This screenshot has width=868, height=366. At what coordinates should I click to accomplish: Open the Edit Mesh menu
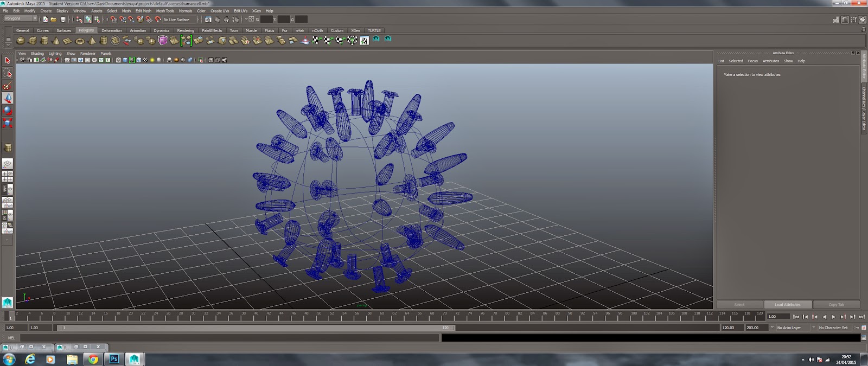[x=143, y=11]
